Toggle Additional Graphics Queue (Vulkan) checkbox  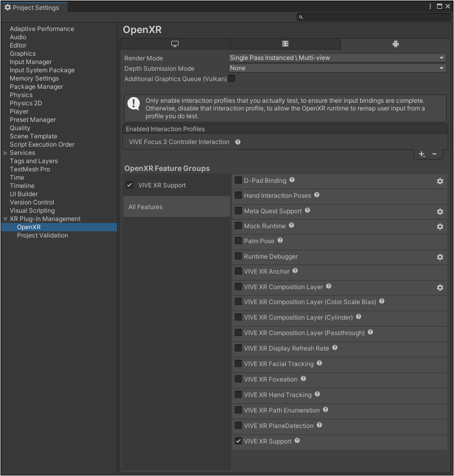pos(232,79)
